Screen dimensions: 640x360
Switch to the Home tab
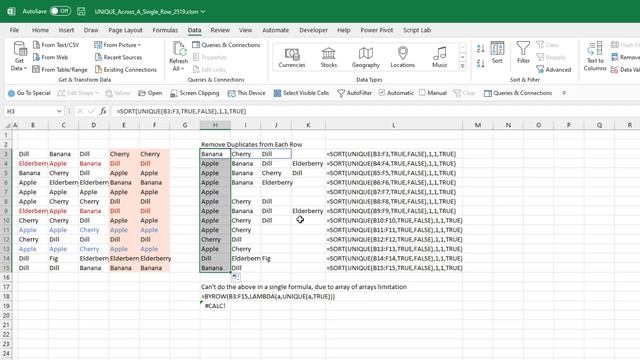point(40,30)
